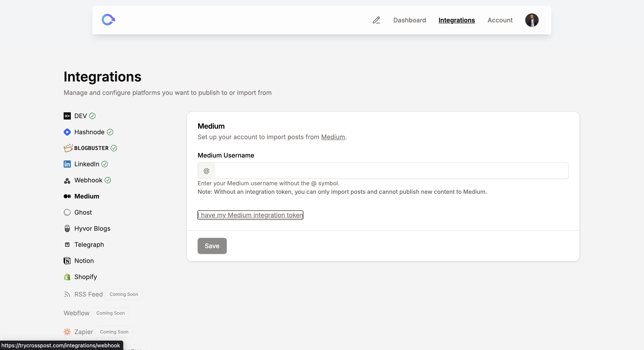
Task: Click the Zapier asterisk icon
Action: pyautogui.click(x=67, y=332)
